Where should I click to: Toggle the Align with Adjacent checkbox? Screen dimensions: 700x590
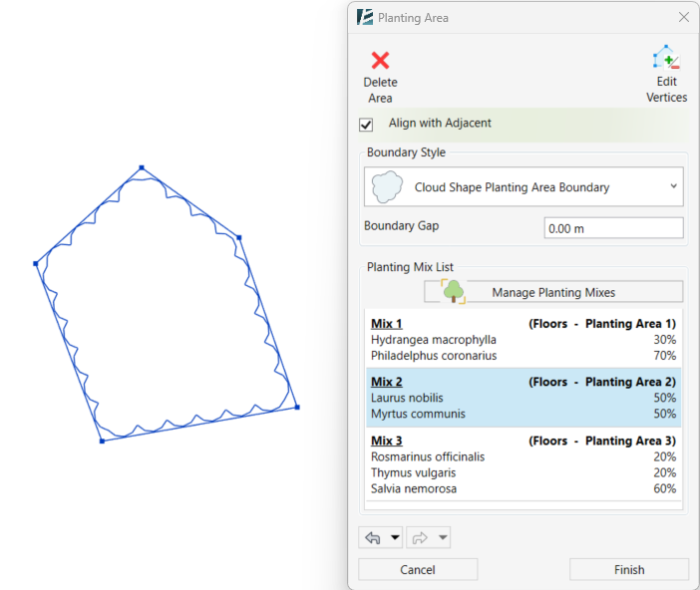366,125
